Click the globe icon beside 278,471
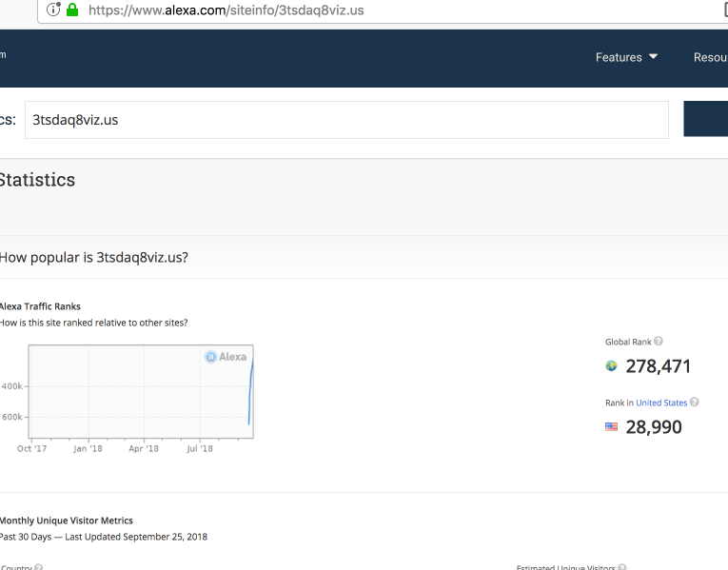 pos(611,366)
